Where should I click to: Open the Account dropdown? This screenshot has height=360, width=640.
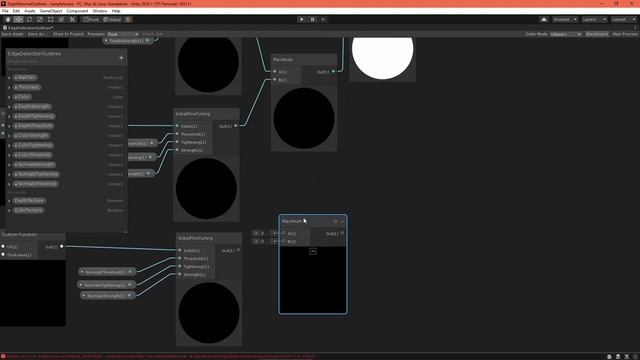click(564, 20)
